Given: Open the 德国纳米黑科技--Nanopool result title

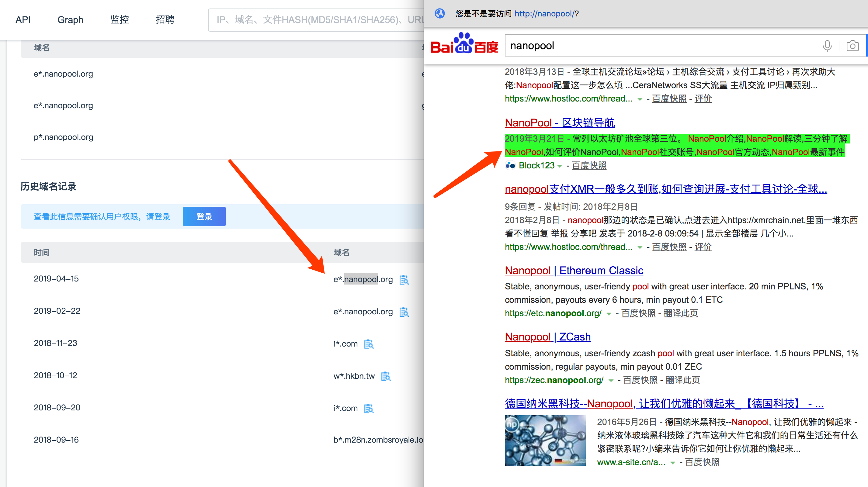Looking at the screenshot, I should 664,403.
